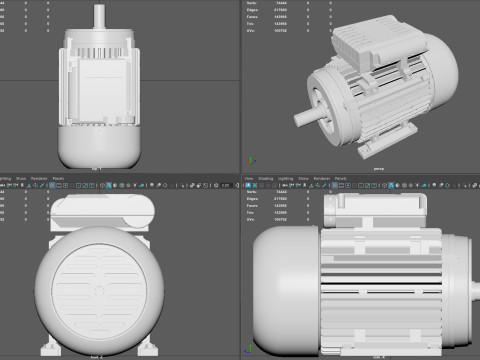Click 'Edges:' heads-up label in perspective view
Viewport: 480px width, 360px height.
(x=252, y=10)
